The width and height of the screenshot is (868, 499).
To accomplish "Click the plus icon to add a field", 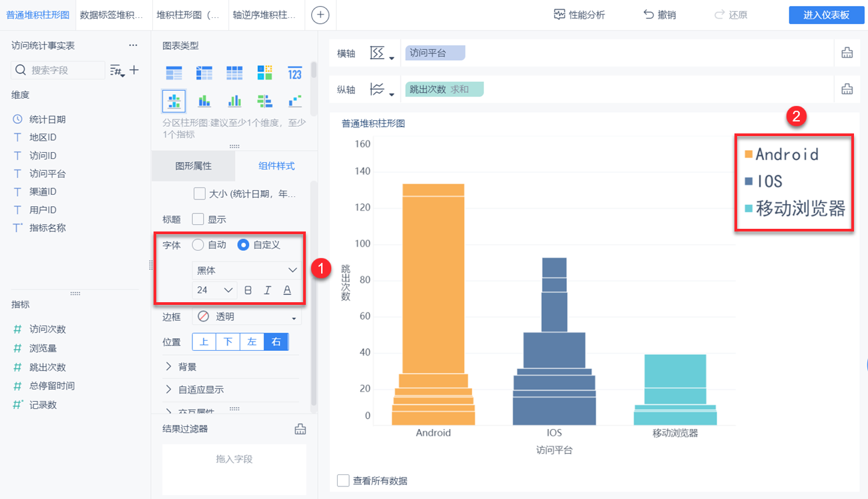I will (134, 69).
